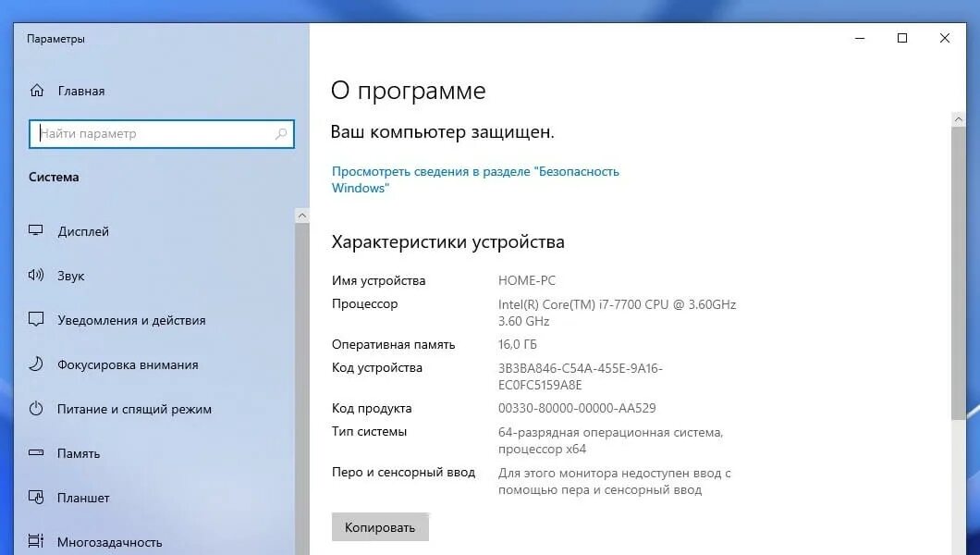Click the main pane scrollbar thumb

pos(958,273)
